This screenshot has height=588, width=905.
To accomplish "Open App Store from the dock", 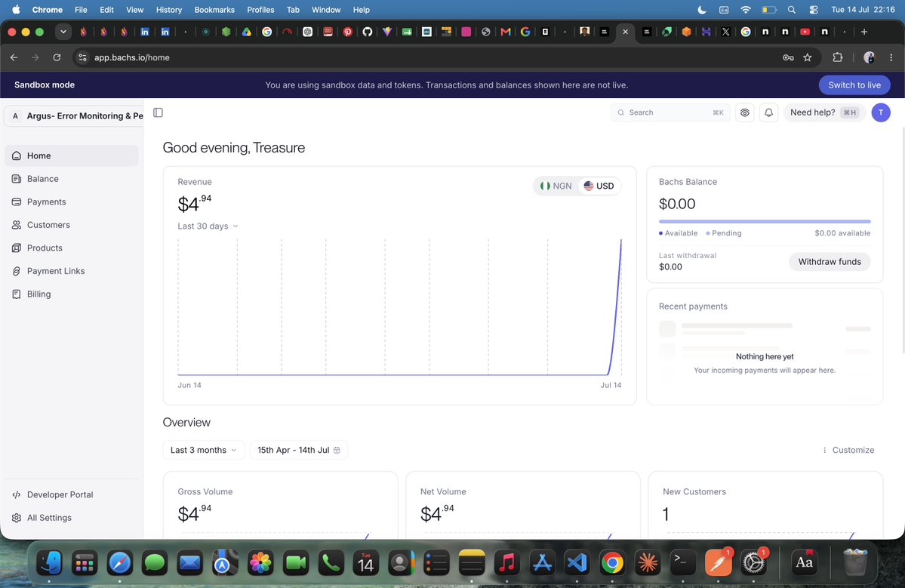I will 542,563.
